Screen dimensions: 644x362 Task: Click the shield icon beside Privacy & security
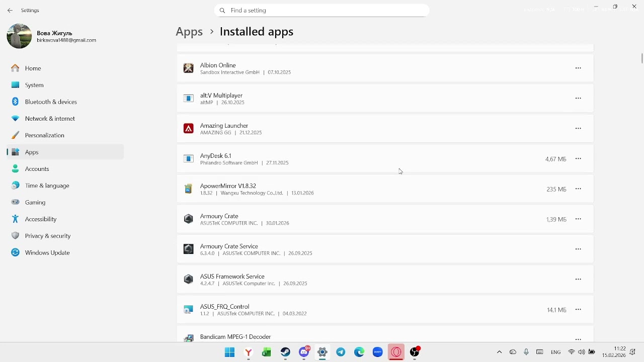(15, 236)
